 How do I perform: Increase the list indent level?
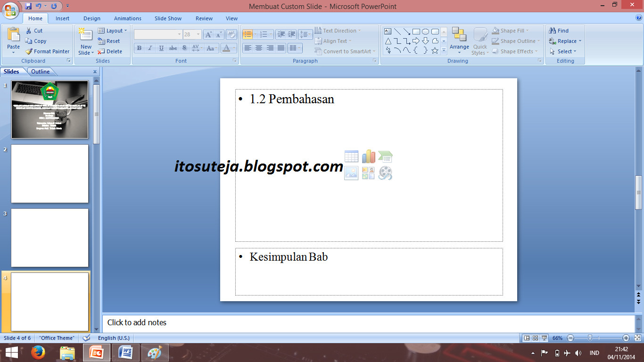[292, 34]
